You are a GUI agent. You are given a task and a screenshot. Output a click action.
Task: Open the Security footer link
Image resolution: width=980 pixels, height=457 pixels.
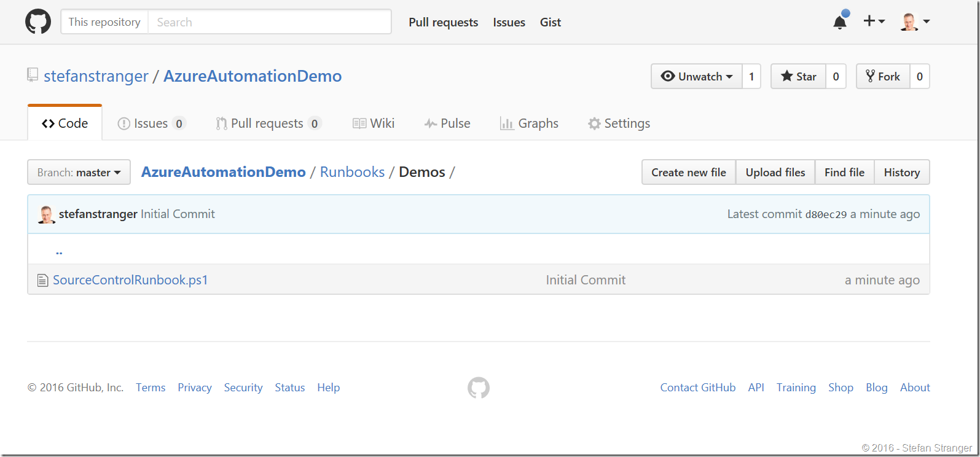point(243,388)
